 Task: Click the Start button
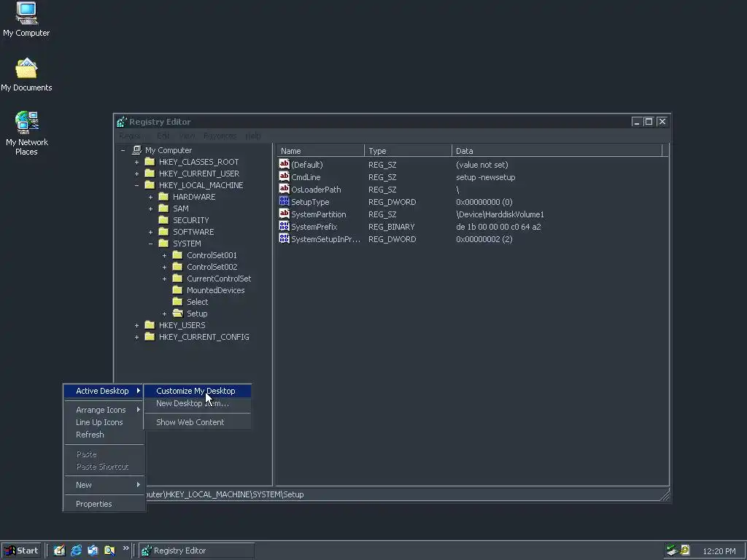21,551
